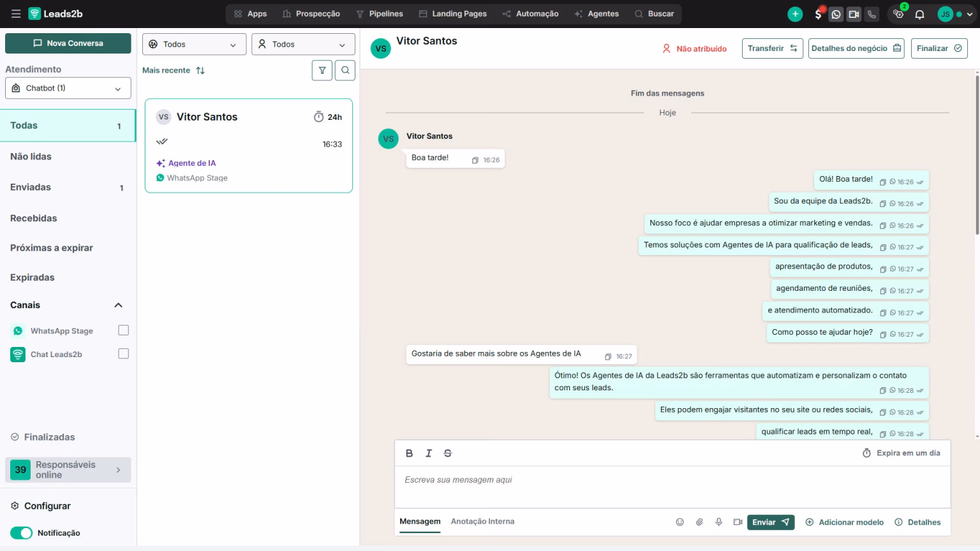The height and width of the screenshot is (551, 980).
Task: Select the Enviadas filter
Action: (68, 187)
